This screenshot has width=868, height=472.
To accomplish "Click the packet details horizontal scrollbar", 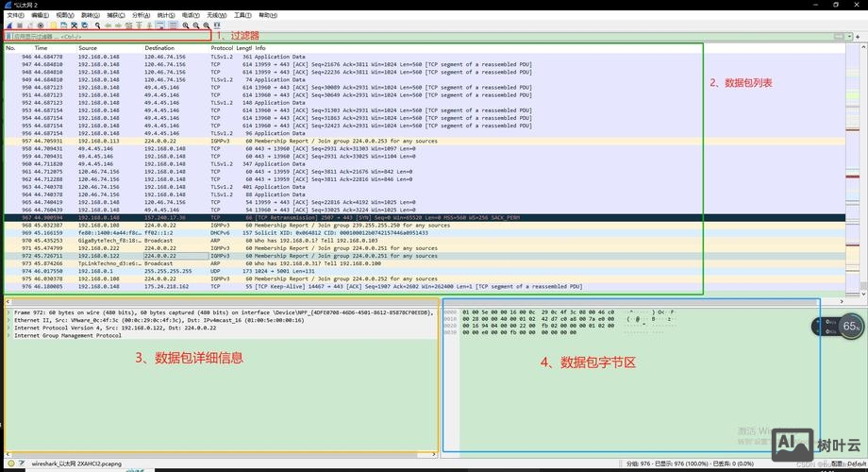I will (x=222, y=455).
